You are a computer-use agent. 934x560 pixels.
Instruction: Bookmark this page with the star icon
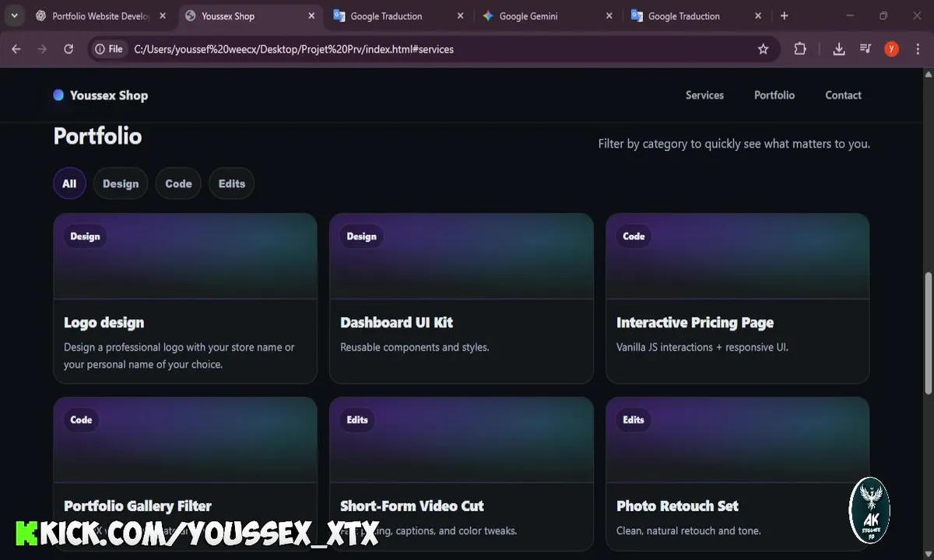point(764,49)
